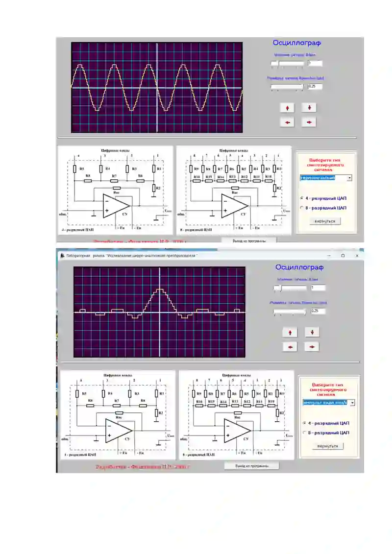Click the up arrow in the upper screenshot
Screen dimensions: 392x554
[287, 108]
